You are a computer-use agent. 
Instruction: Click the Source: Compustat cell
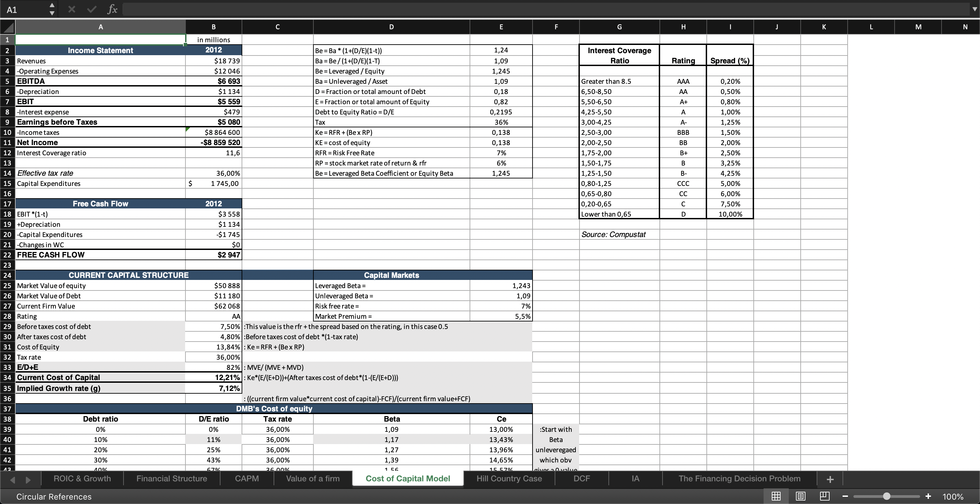(619, 235)
